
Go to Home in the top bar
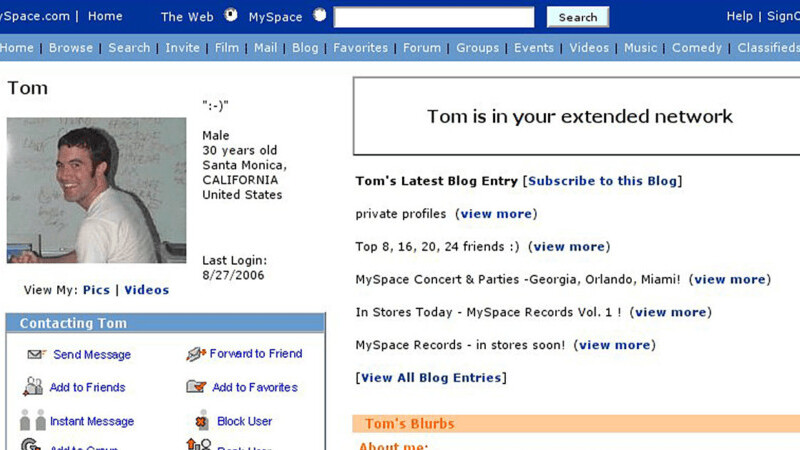[x=105, y=16]
